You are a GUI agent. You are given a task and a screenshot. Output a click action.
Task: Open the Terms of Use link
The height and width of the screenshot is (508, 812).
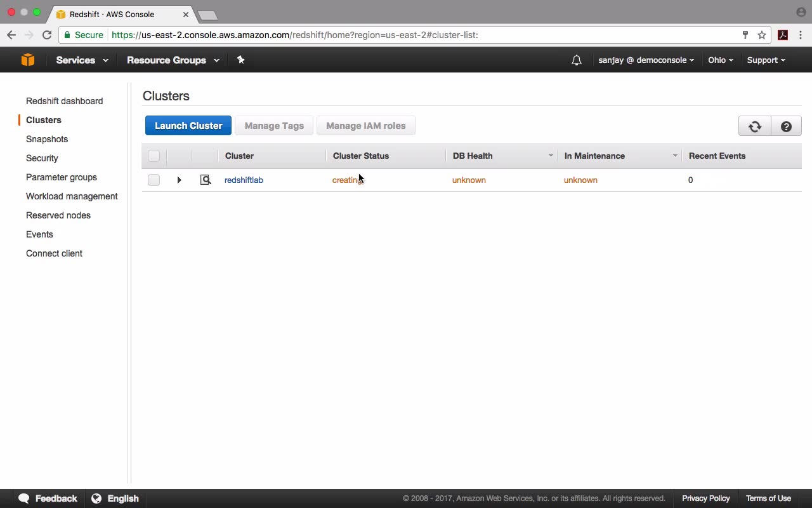[x=768, y=498]
